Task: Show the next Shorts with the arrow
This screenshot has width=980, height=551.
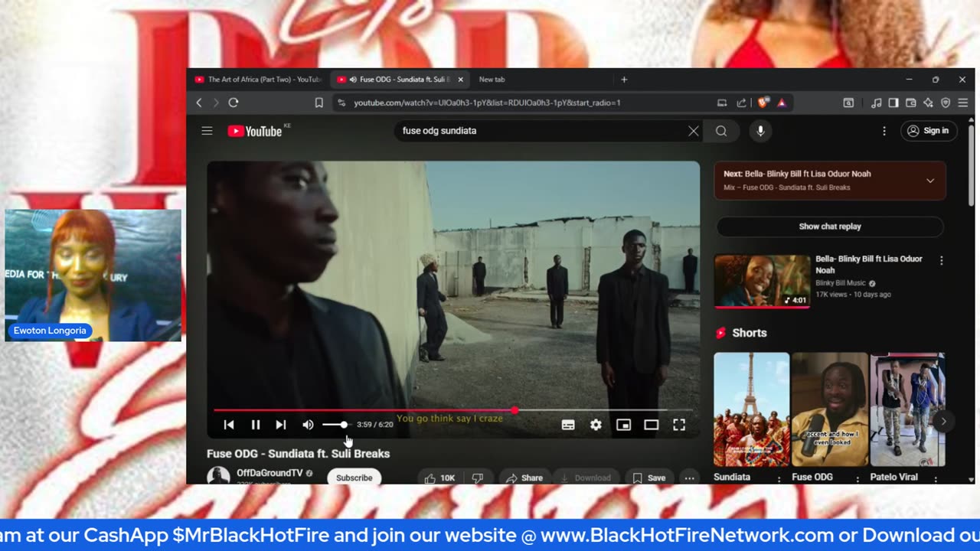Action: coord(943,421)
